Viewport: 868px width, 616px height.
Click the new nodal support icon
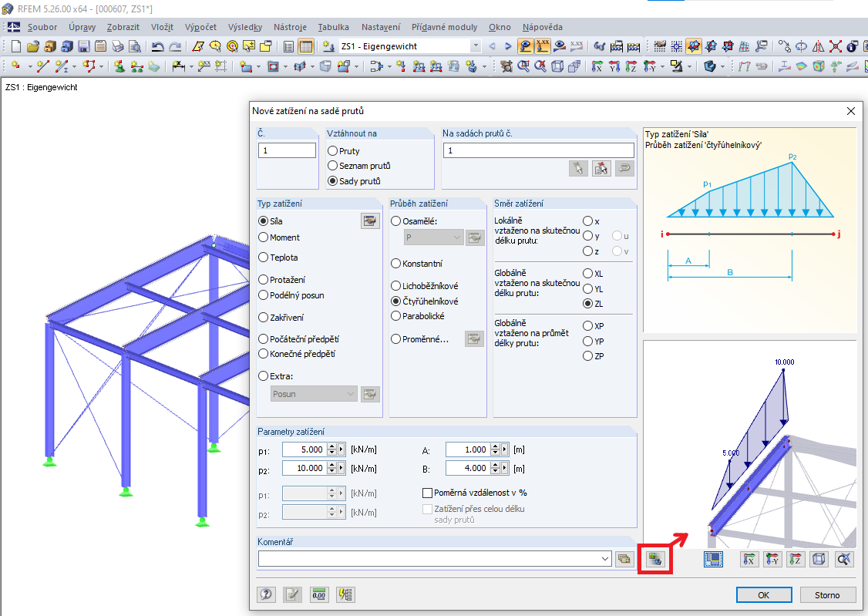coord(119,66)
